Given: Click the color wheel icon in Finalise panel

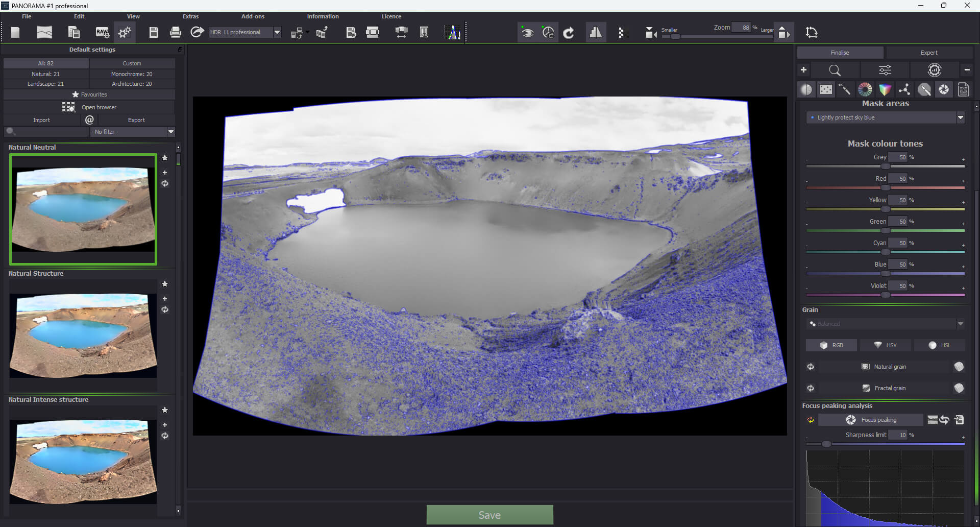Looking at the screenshot, I should click(x=865, y=90).
